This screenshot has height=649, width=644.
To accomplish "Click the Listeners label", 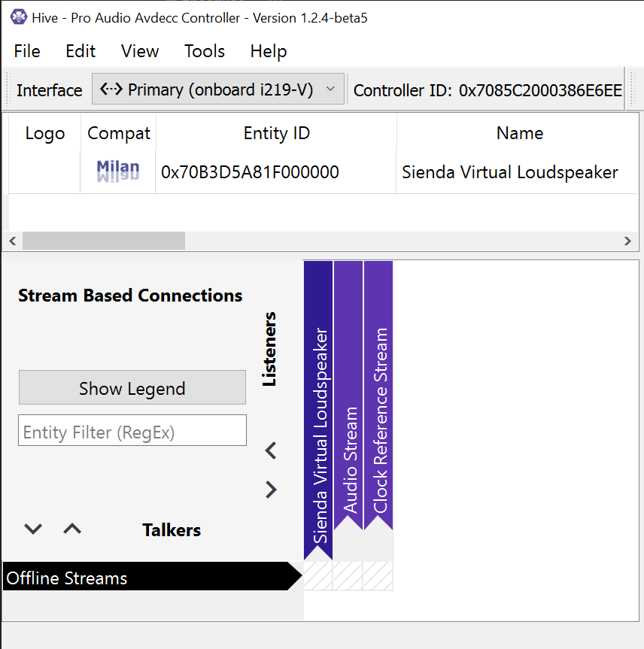I will click(x=269, y=349).
